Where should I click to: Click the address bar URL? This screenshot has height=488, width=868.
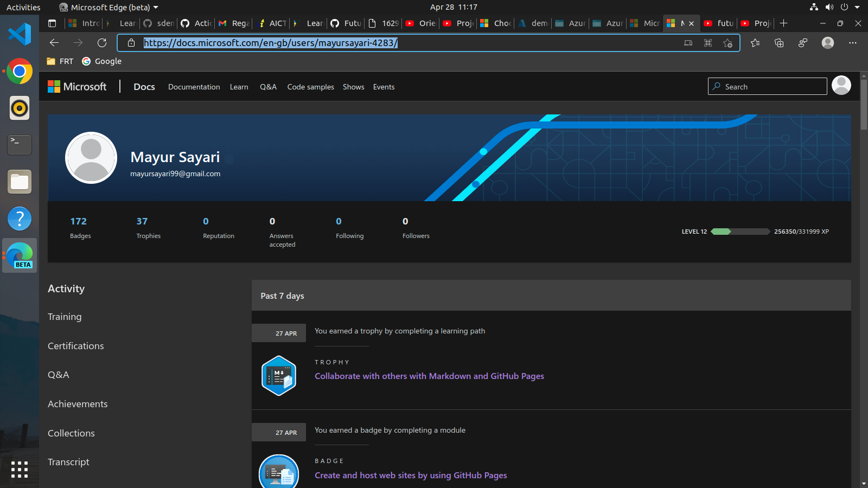point(271,43)
